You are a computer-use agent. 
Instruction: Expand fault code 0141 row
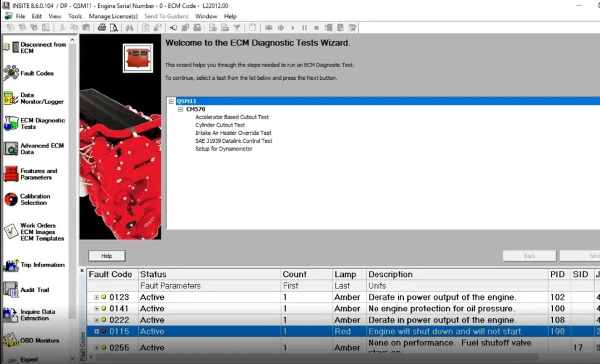97,309
